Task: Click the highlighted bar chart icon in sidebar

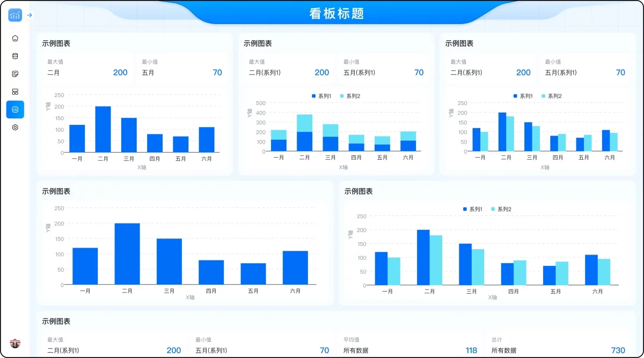Action: coord(16,109)
